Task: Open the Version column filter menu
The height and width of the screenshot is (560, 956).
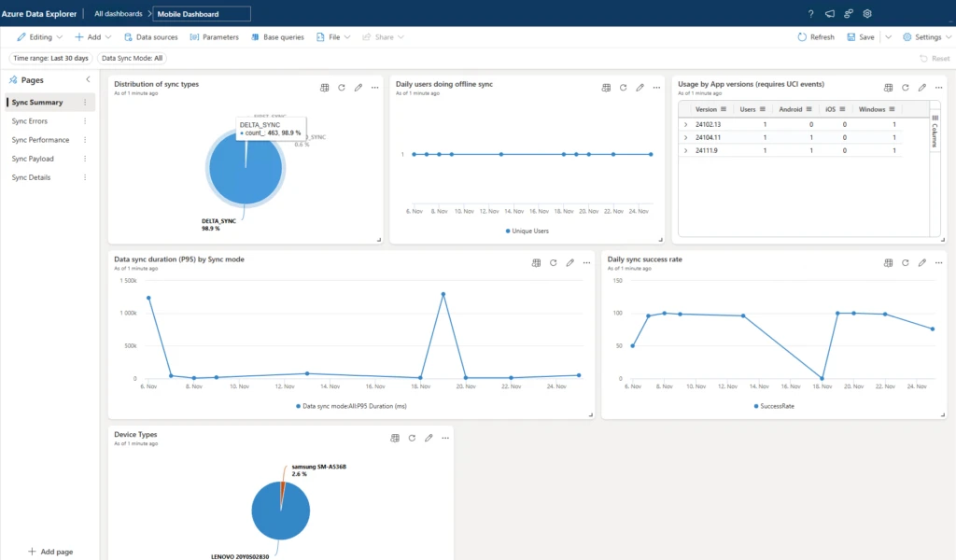Action: [x=724, y=109]
